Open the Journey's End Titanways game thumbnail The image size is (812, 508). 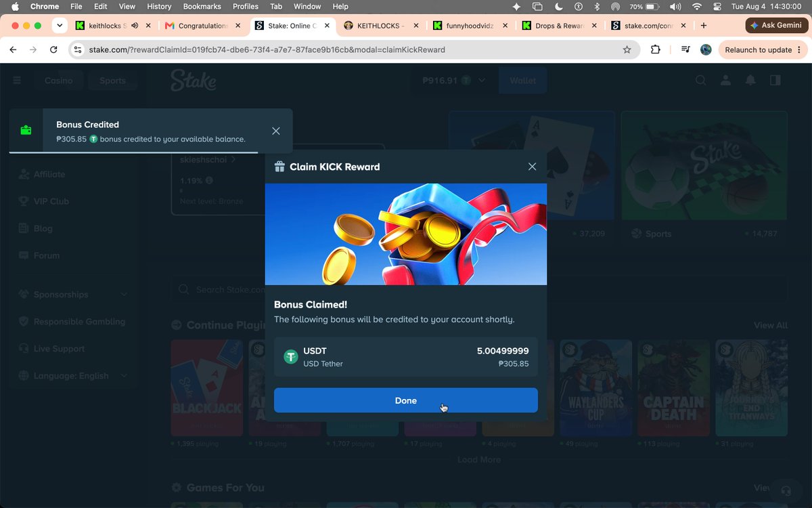(752, 387)
